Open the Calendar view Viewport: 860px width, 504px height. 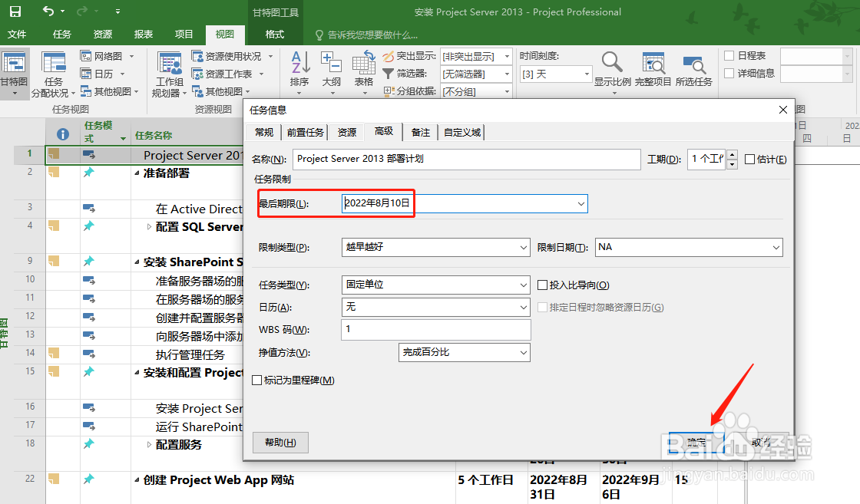coord(103,74)
